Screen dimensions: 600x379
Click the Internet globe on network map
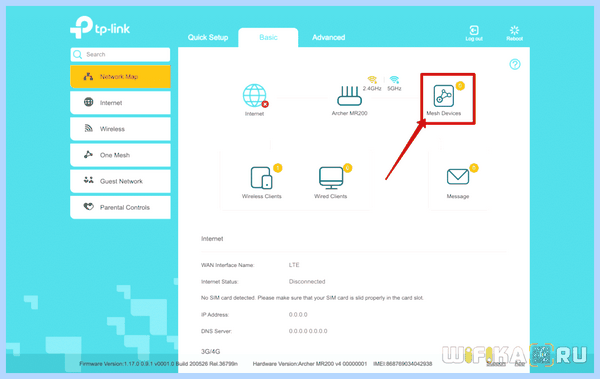pyautogui.click(x=254, y=95)
